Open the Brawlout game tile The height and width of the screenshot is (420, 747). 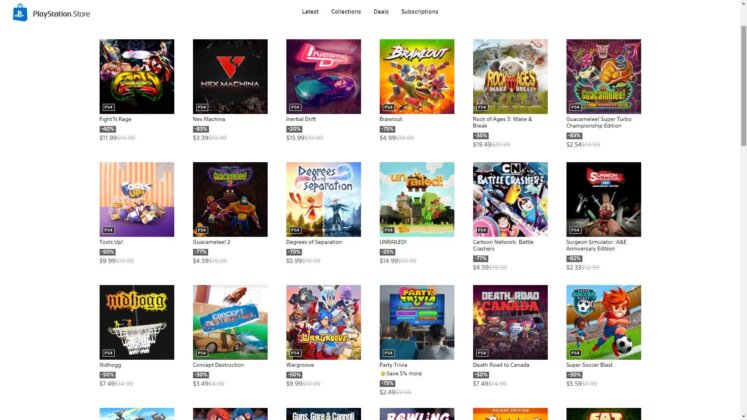coord(417,76)
